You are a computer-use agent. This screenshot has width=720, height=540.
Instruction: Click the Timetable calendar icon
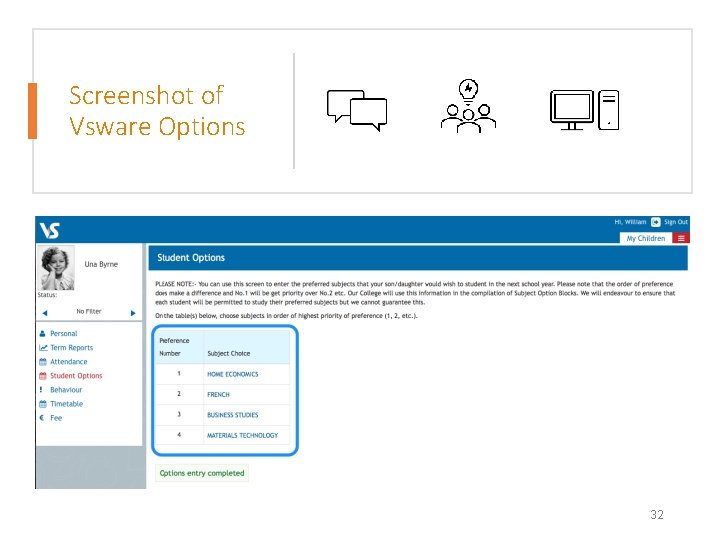[x=43, y=404]
